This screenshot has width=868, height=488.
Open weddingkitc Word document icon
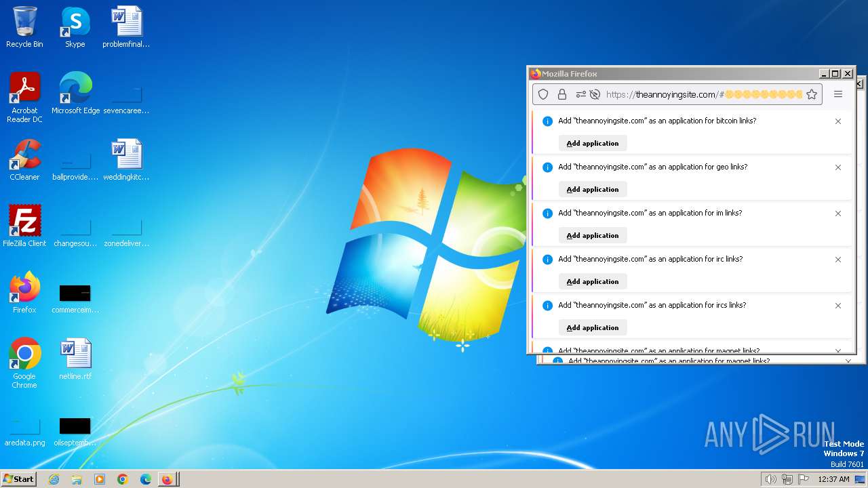click(126, 160)
